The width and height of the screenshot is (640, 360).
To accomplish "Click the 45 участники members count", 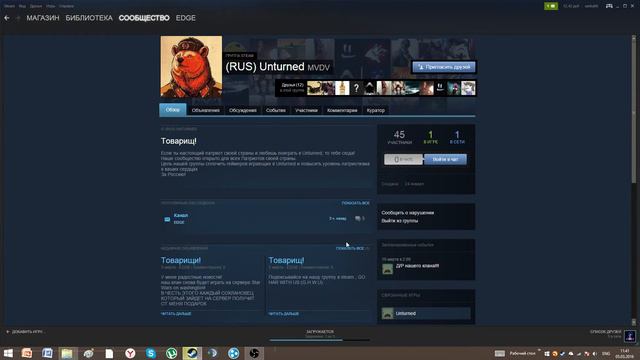I will tap(400, 137).
